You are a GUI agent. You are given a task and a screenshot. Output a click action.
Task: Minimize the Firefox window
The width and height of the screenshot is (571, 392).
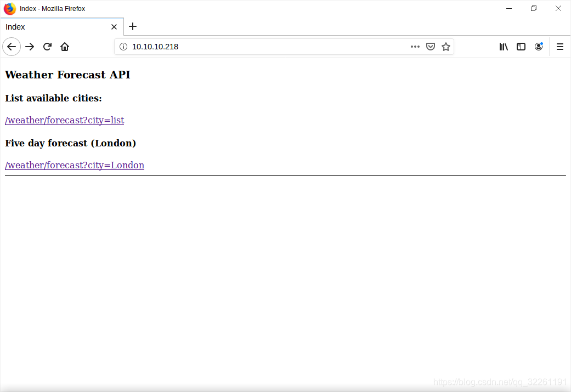(x=509, y=8)
